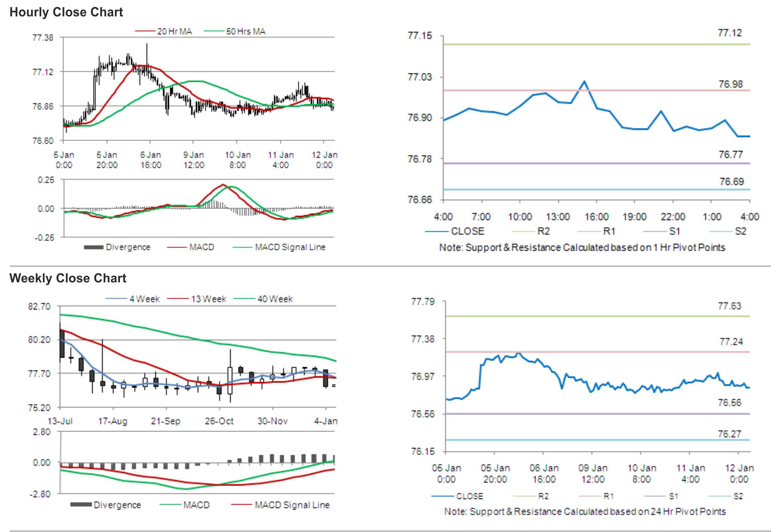
Task: Click the "77.70" axis value
Action: pos(39,374)
